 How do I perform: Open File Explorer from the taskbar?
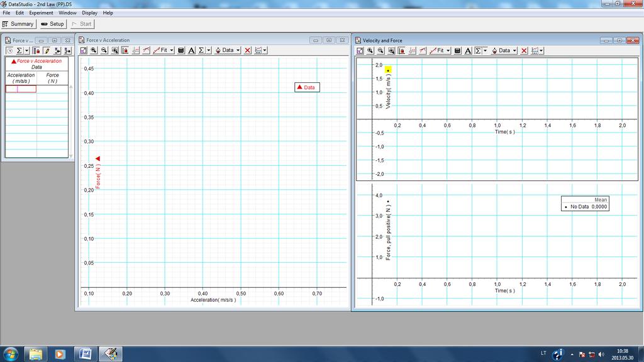(35, 354)
